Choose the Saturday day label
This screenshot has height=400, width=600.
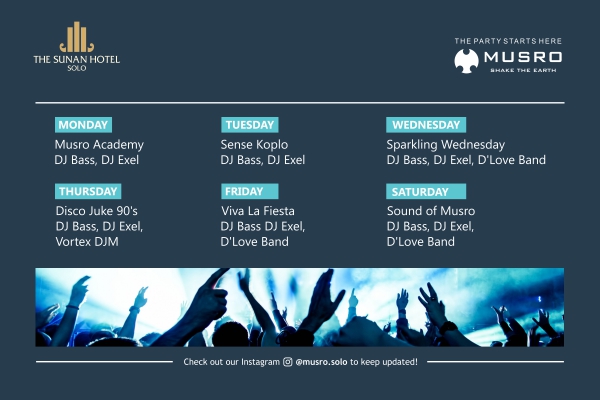(420, 191)
